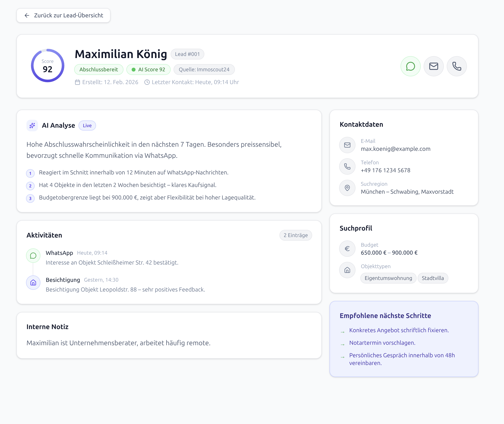Click the AI Score 92 tag

pyautogui.click(x=148, y=70)
